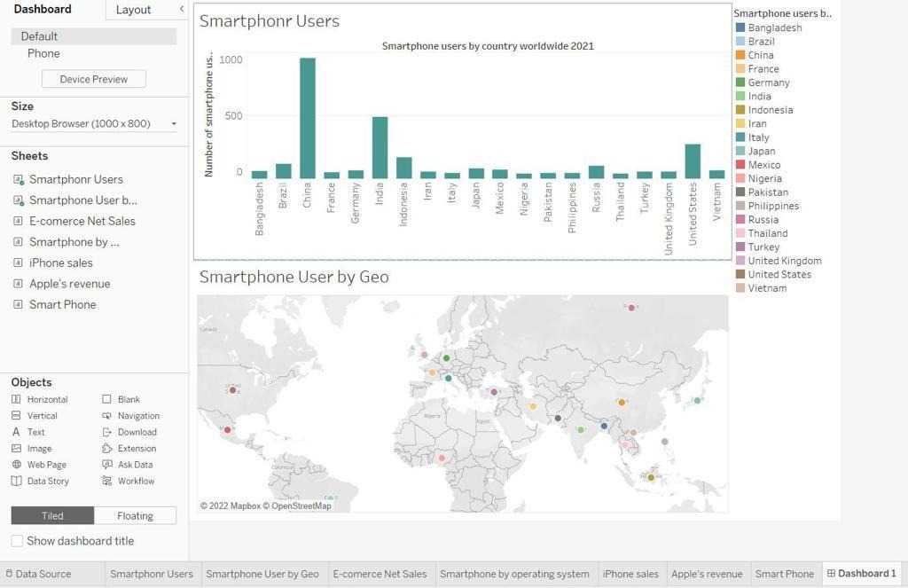Click the Smartphone User by Geo title
908x588 pixels.
294,278
